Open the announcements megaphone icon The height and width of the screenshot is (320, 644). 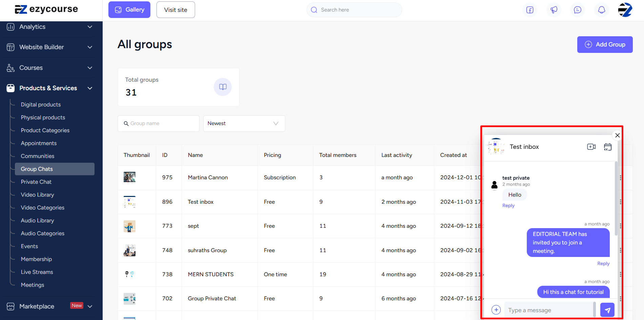point(554,10)
